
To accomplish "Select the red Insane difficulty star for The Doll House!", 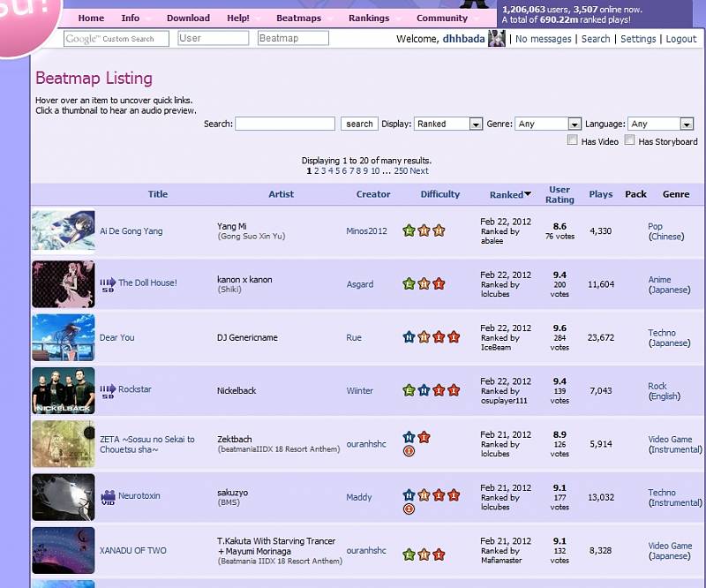I will point(439,284).
